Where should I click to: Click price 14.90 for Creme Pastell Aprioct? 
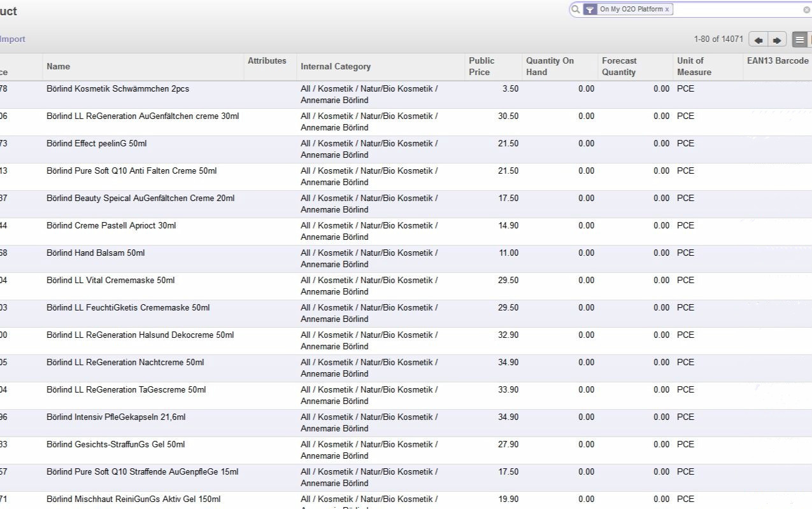pos(508,226)
